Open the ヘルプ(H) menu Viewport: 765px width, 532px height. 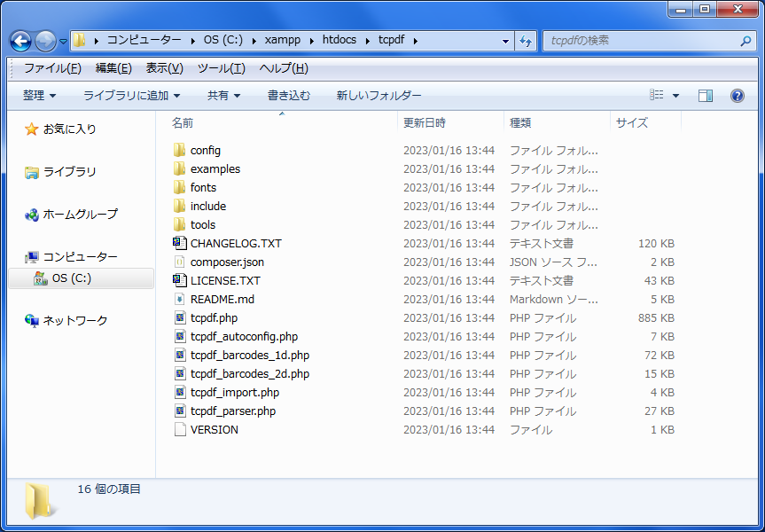click(284, 68)
